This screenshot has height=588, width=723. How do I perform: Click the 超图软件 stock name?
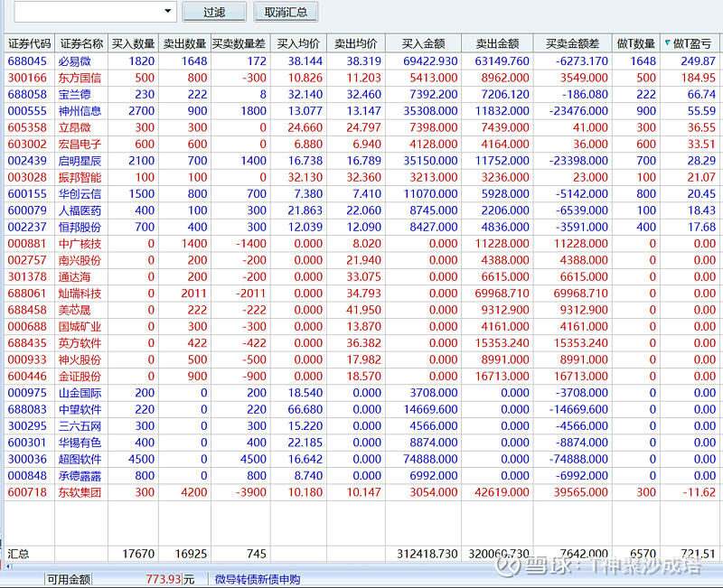[x=80, y=460]
